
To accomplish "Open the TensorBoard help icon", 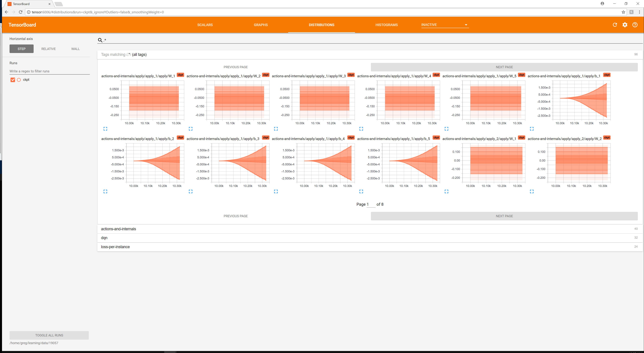I will 635,25.
